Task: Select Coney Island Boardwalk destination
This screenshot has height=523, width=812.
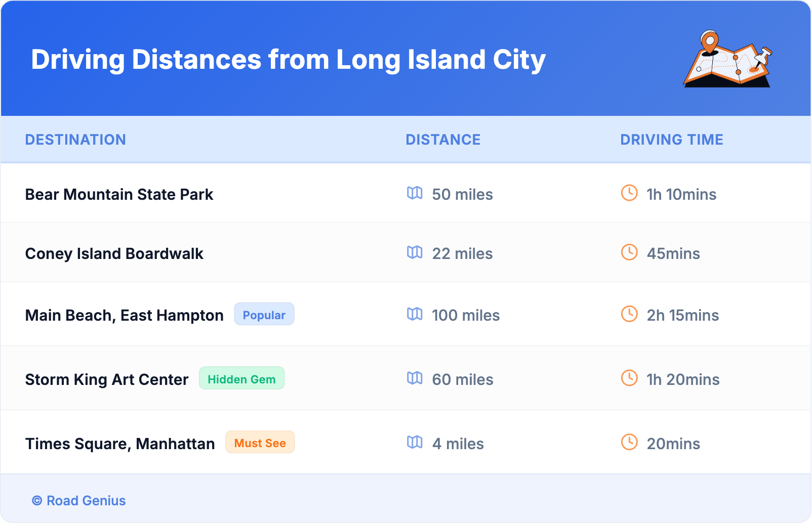Action: [x=114, y=253]
